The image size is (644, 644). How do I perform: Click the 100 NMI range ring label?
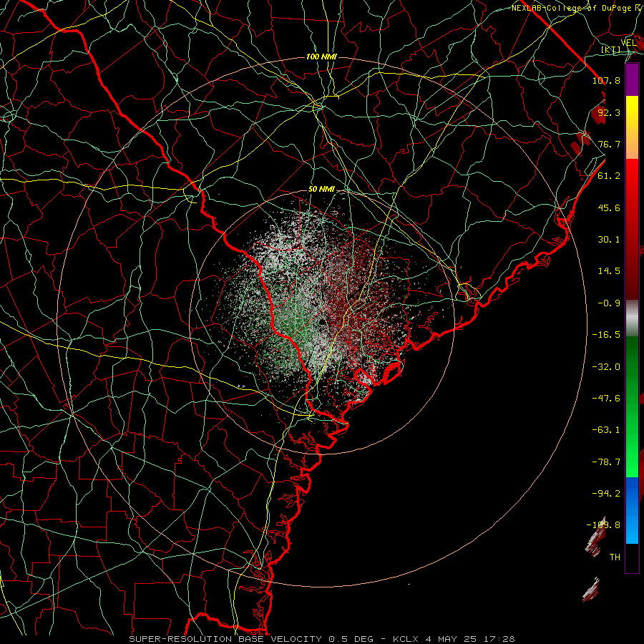point(321,57)
